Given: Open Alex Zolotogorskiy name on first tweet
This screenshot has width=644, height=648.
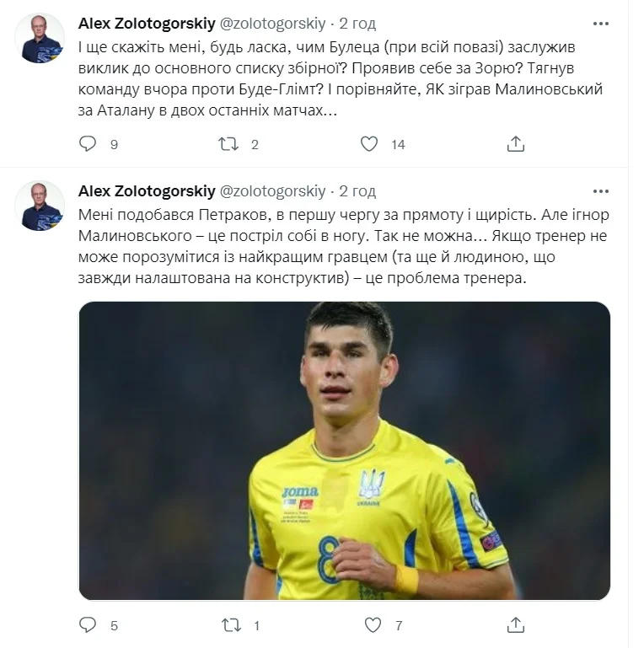Looking at the screenshot, I should [x=145, y=23].
